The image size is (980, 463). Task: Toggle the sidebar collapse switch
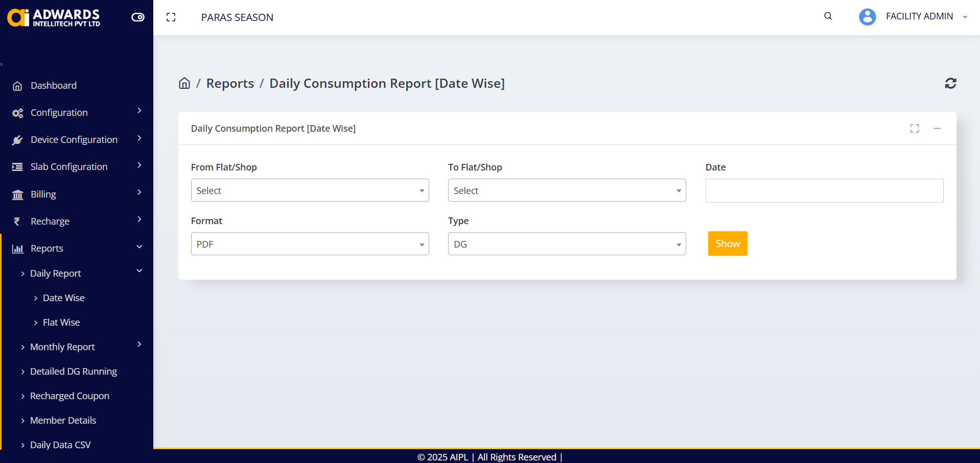[138, 17]
